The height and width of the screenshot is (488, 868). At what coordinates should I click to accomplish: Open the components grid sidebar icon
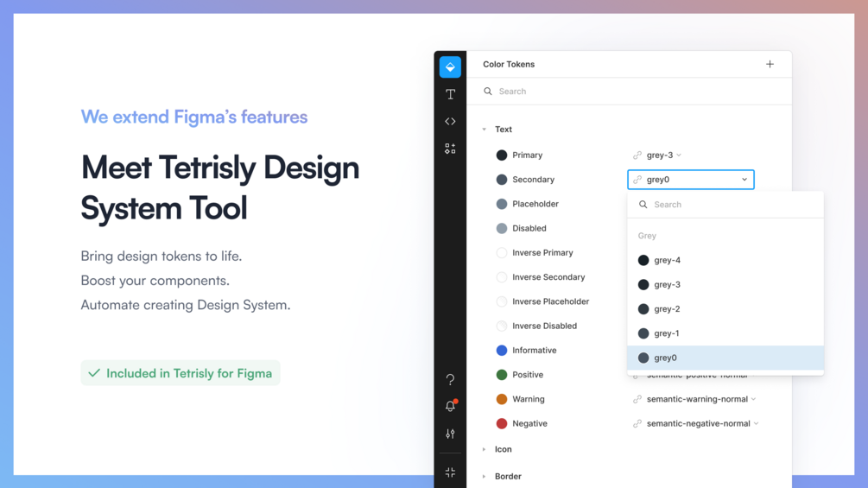(x=450, y=149)
